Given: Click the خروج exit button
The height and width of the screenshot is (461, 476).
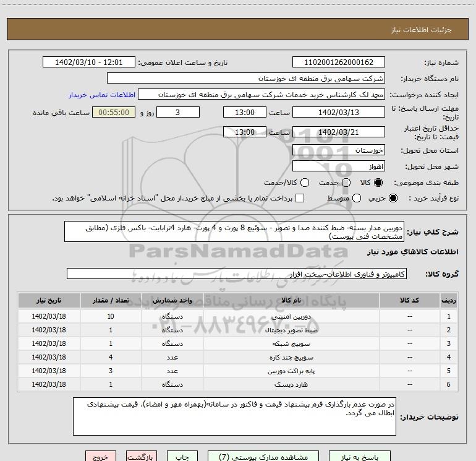Looking at the screenshot, I should 100,457.
